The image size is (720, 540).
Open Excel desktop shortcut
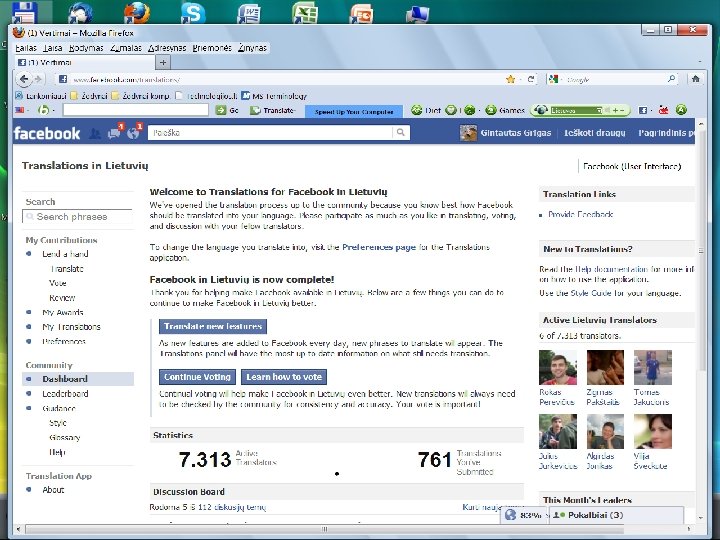[x=304, y=12]
